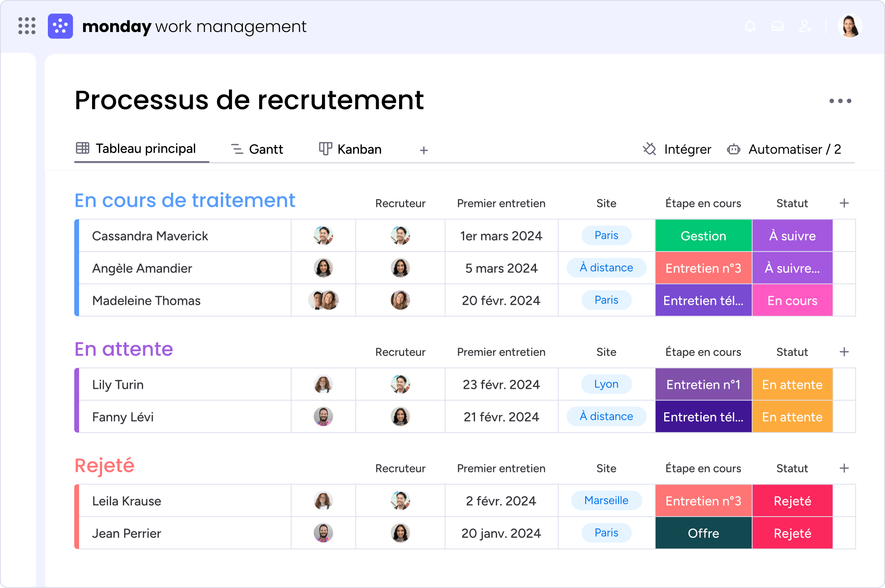Viewport: 885px width, 588px height.
Task: Open Entretien n°3 stage for Angèle Amandier
Action: coord(703,268)
